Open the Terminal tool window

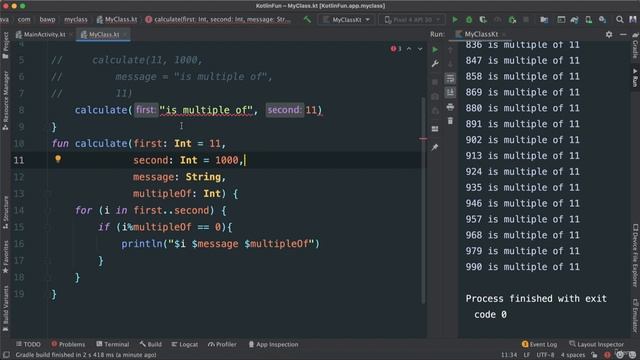click(113, 344)
